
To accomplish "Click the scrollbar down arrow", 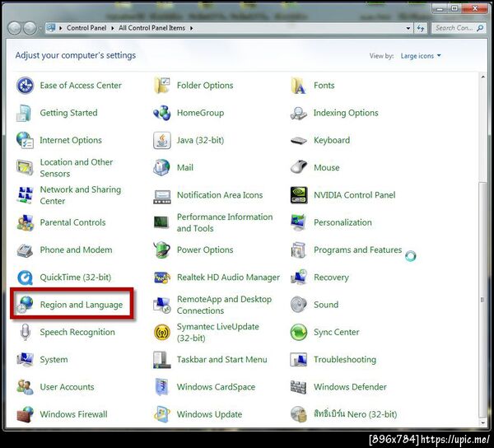I will [483, 422].
